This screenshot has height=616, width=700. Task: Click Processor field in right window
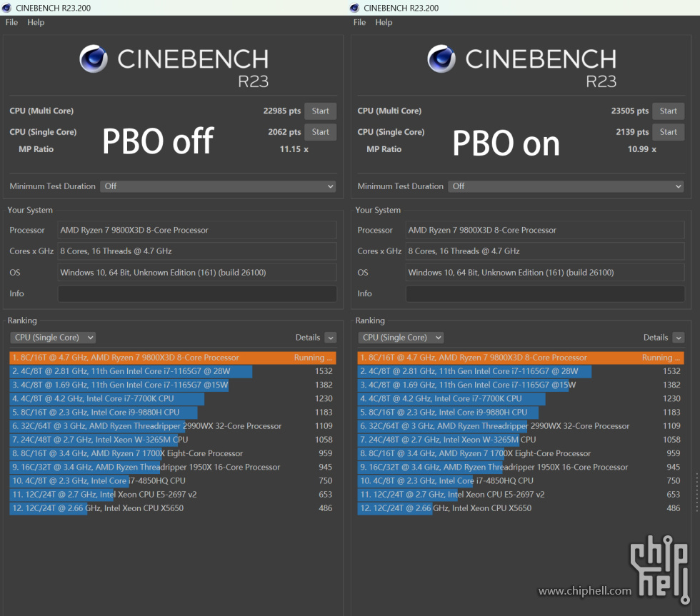545,230
